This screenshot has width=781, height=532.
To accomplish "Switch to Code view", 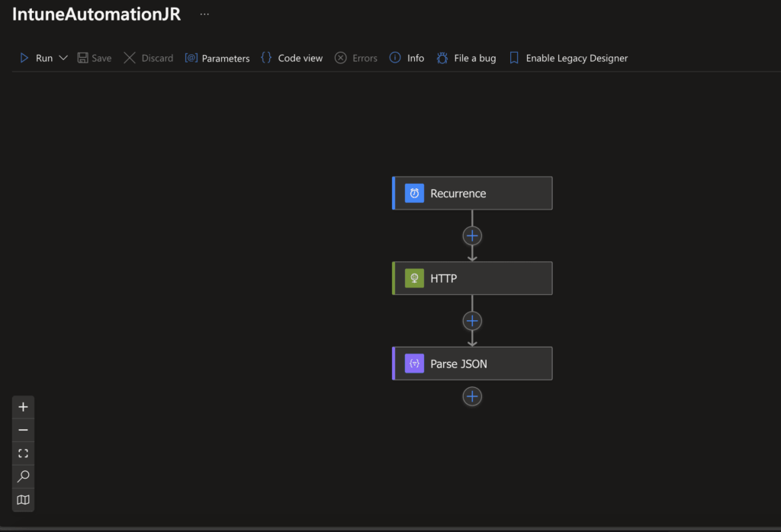I will (291, 57).
